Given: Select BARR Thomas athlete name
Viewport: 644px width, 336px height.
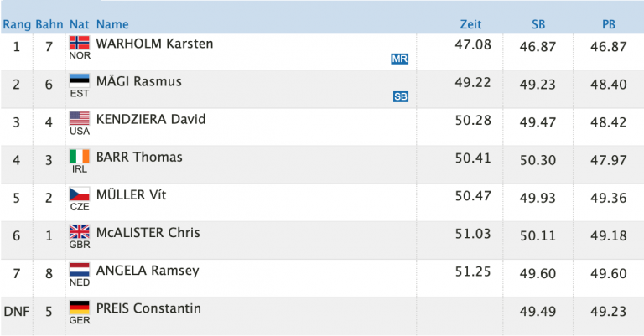Looking at the screenshot, I should 139,158.
